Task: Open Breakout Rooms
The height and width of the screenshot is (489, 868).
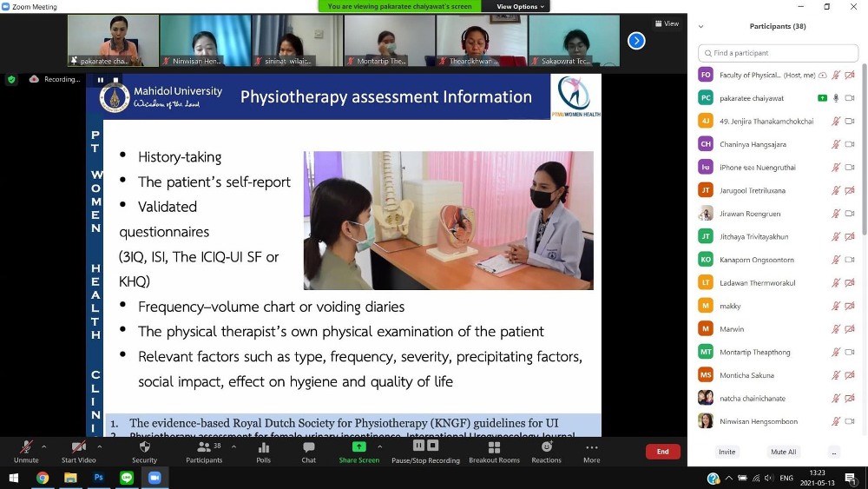Action: (494, 451)
